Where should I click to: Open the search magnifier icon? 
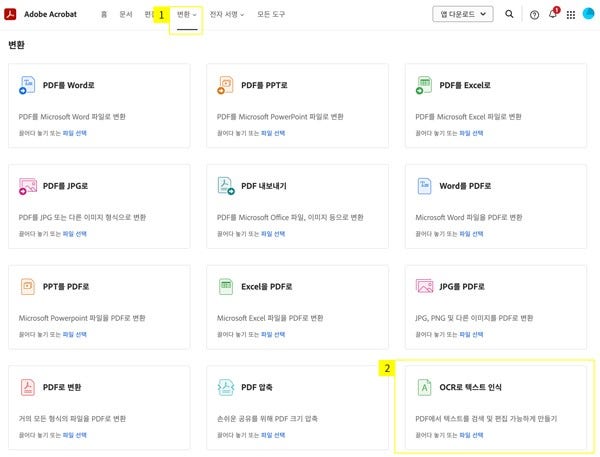click(x=510, y=15)
